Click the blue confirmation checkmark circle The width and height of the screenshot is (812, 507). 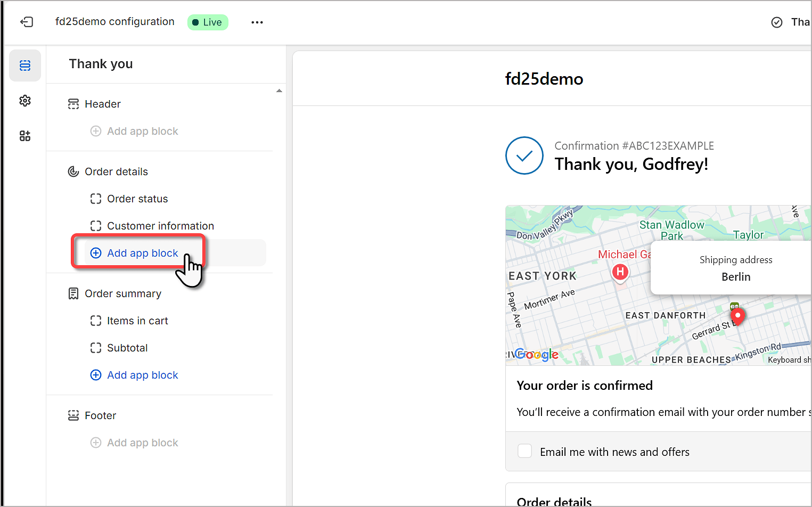point(524,156)
